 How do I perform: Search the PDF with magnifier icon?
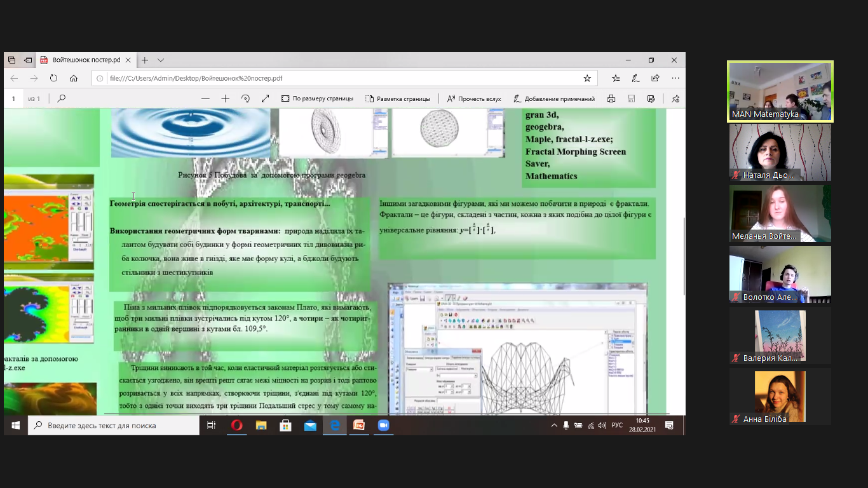(x=62, y=98)
